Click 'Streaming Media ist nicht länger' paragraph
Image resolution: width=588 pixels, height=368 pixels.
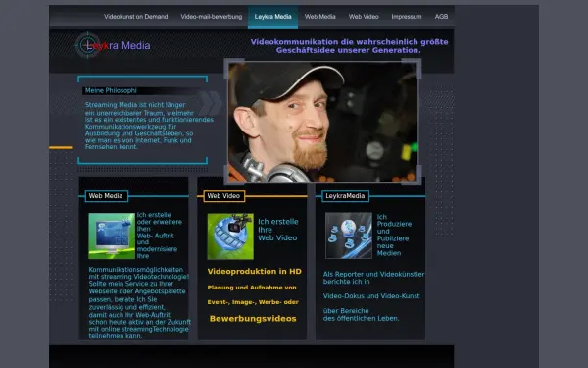[149, 126]
